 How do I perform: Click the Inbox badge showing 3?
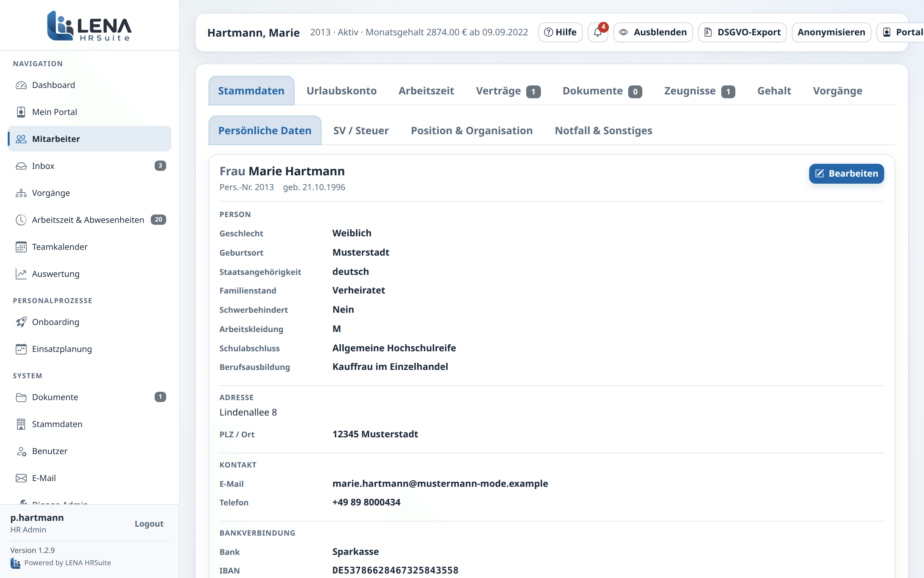pos(160,165)
